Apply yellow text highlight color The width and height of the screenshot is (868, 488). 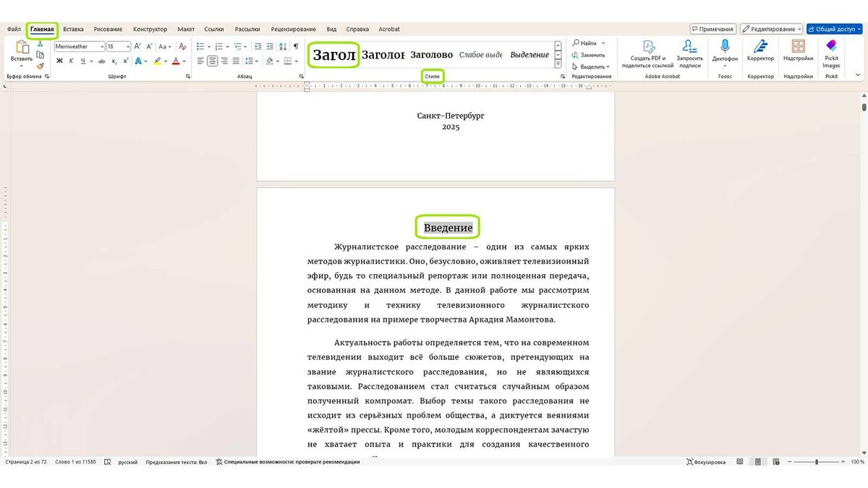tap(158, 60)
